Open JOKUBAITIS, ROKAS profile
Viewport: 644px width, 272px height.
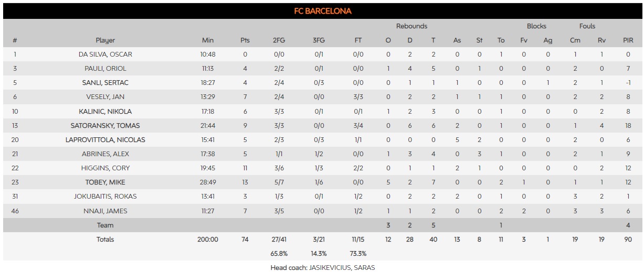[105, 197]
